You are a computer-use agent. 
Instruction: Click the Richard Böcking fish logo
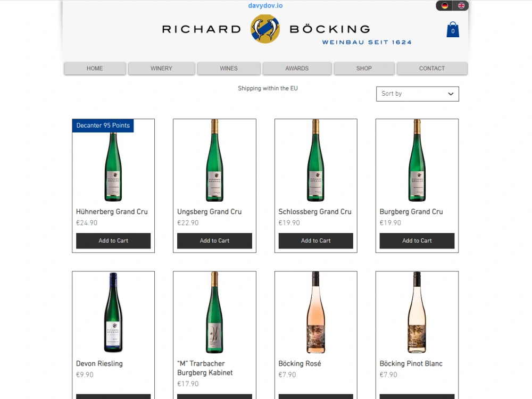[265, 29]
